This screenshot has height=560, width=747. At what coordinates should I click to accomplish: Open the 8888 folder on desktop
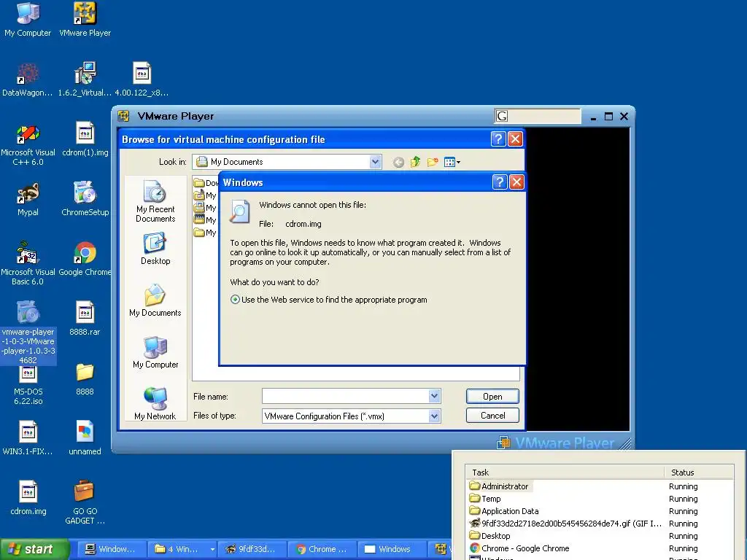(x=85, y=379)
